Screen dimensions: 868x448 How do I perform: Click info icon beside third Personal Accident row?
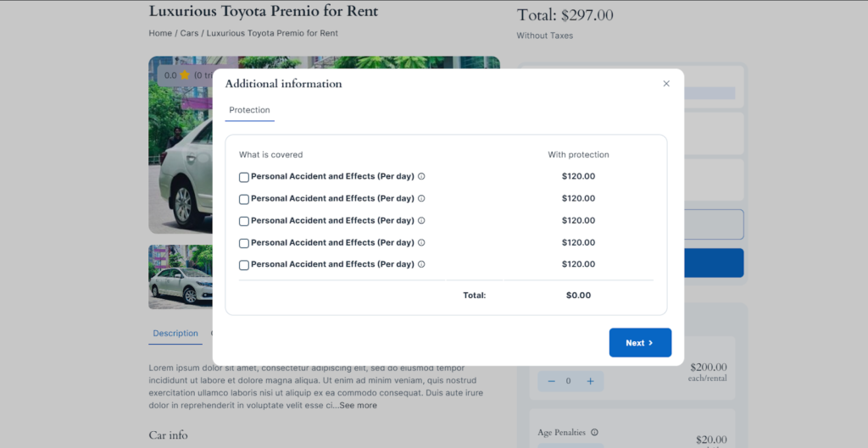[x=421, y=220]
